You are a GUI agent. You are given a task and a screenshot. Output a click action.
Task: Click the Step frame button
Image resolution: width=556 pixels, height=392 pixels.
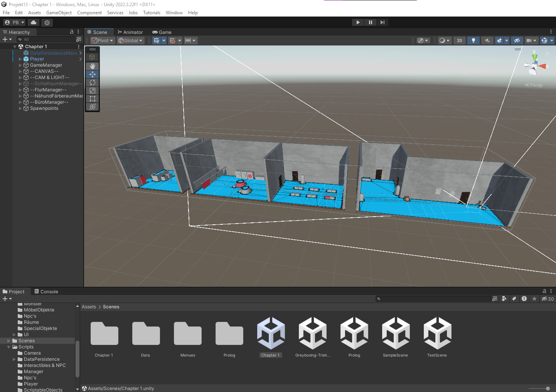[x=382, y=22]
